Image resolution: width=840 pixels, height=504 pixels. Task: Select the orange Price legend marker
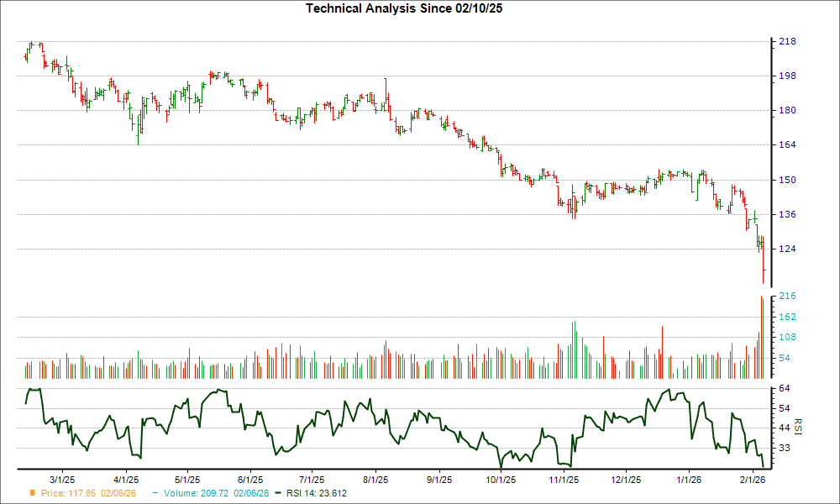tap(31, 493)
